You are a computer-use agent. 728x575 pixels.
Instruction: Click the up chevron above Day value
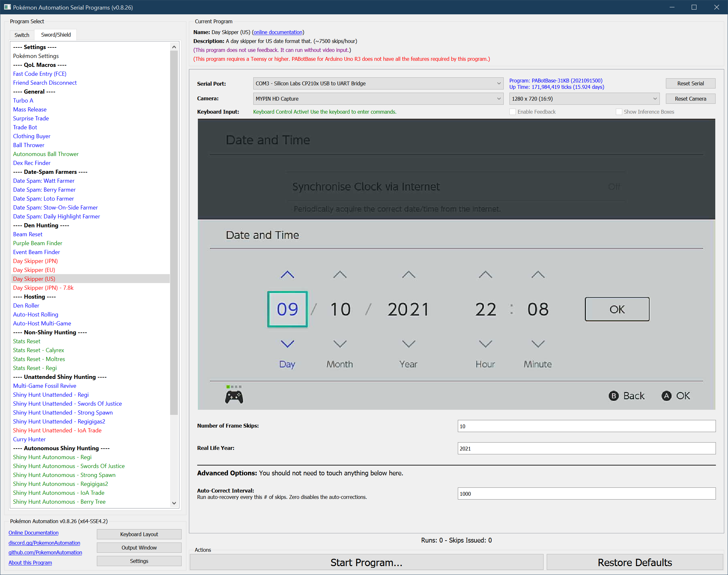pyautogui.click(x=287, y=275)
